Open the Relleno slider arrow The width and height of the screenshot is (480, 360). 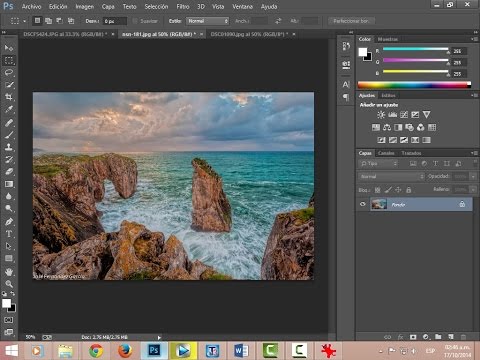tap(473, 189)
